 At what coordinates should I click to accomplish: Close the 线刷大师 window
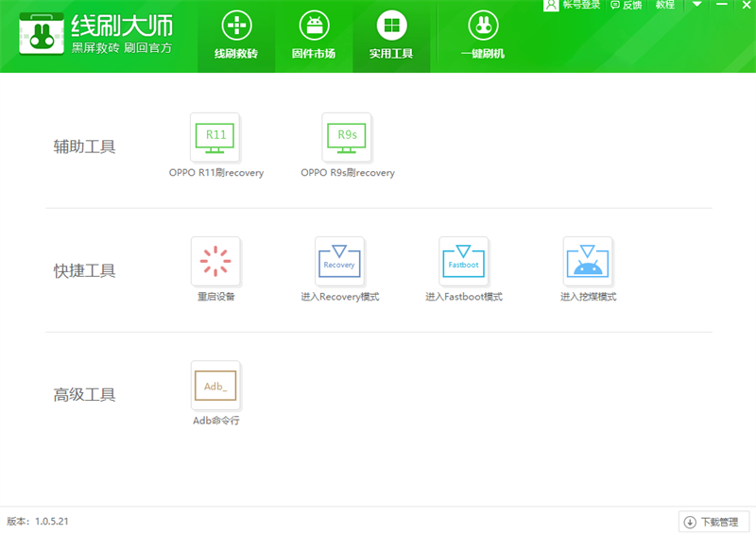(747, 5)
